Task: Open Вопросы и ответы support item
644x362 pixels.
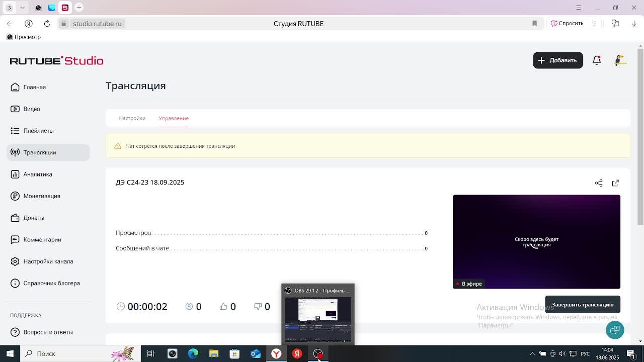Action: [x=48, y=332]
